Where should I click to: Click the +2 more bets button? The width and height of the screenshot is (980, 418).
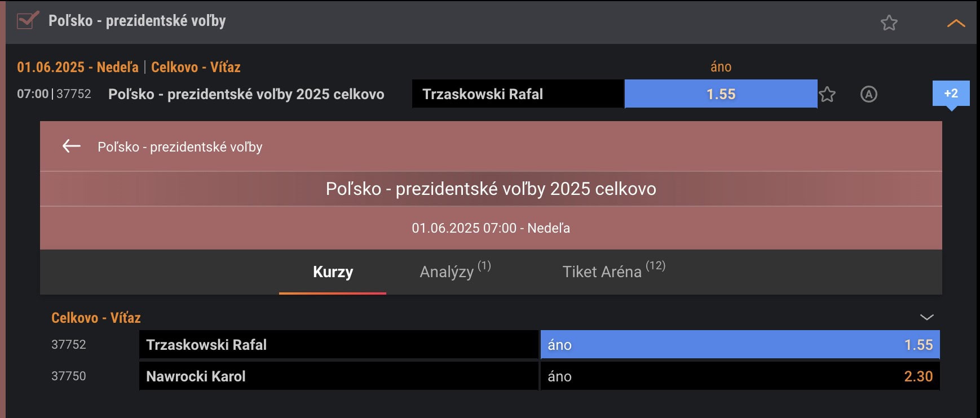tap(951, 94)
